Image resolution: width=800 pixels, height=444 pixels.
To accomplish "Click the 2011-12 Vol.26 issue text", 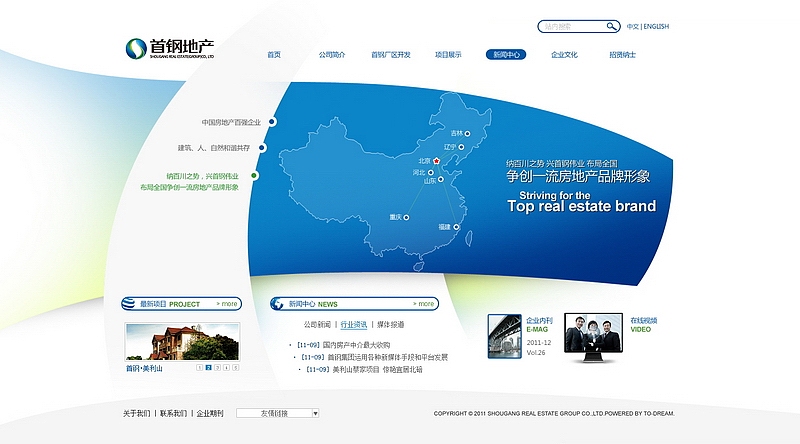I will 538,348.
